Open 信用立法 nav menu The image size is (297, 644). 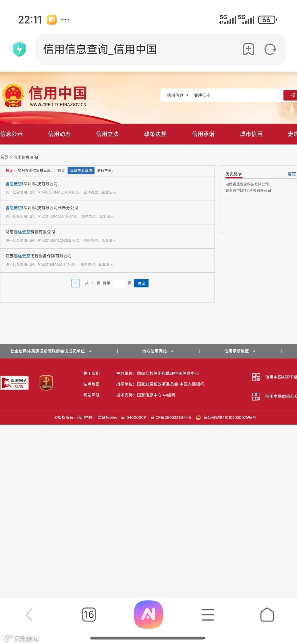(x=107, y=134)
